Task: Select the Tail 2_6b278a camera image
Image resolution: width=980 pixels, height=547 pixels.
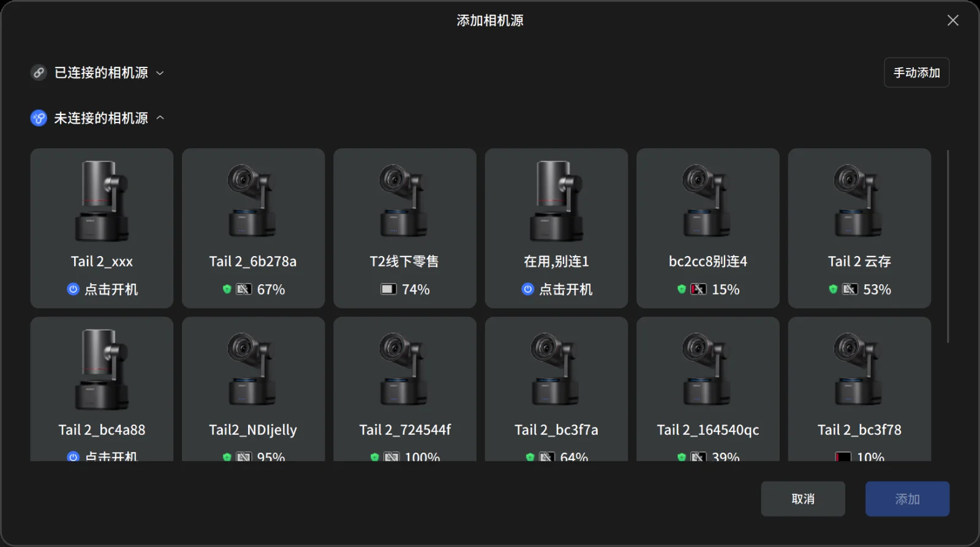Action: (x=252, y=200)
